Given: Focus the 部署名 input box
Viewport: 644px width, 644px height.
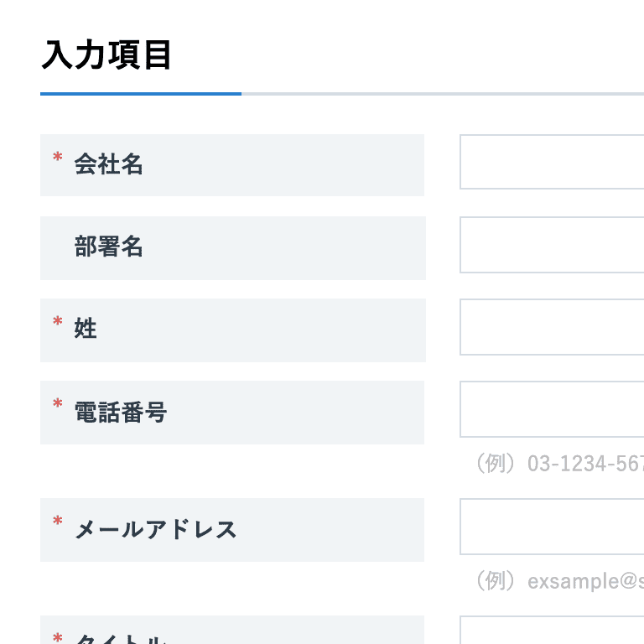Looking at the screenshot, I should click(552, 245).
